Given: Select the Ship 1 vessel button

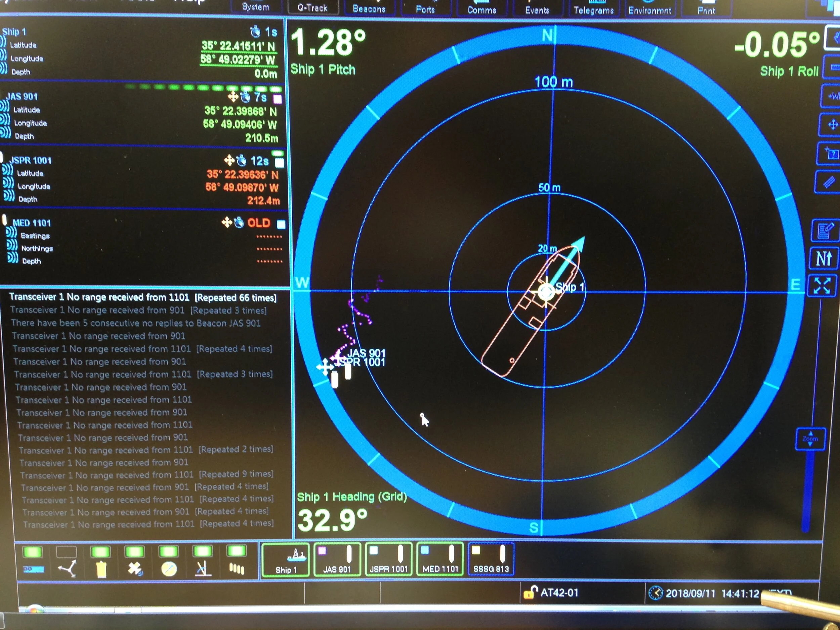Looking at the screenshot, I should click(286, 560).
